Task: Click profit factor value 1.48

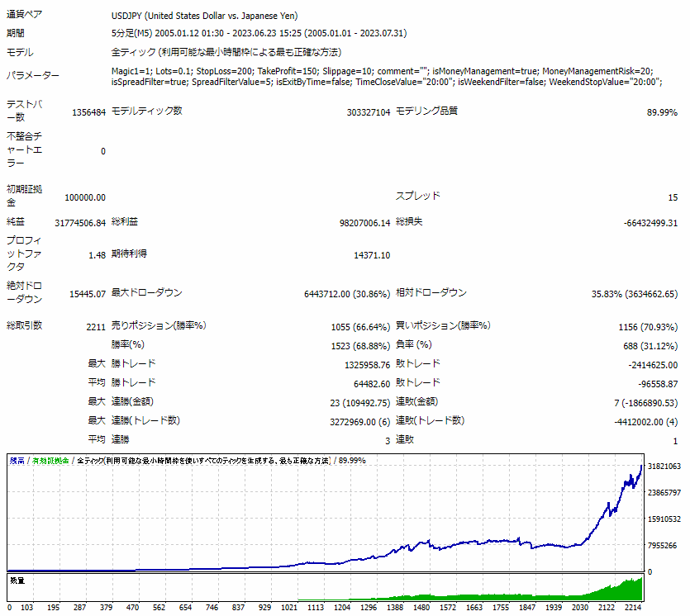Action: coord(97,255)
